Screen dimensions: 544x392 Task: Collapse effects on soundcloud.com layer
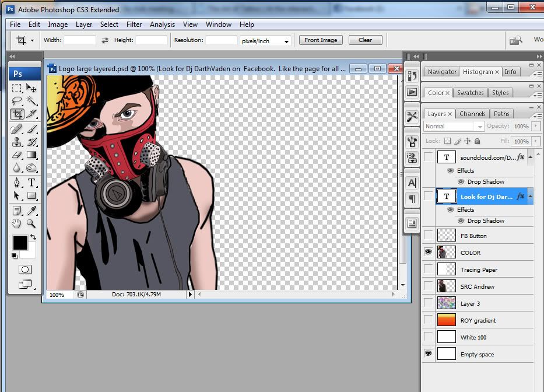pyautogui.click(x=531, y=157)
